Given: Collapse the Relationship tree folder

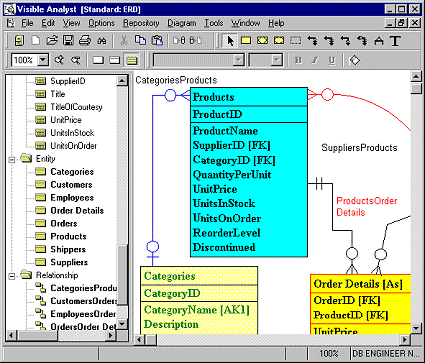Looking at the screenshot, I should 12,276.
